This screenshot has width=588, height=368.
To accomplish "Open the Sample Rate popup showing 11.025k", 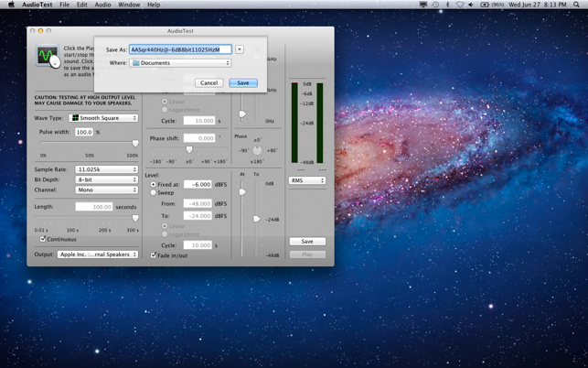I will [106, 169].
